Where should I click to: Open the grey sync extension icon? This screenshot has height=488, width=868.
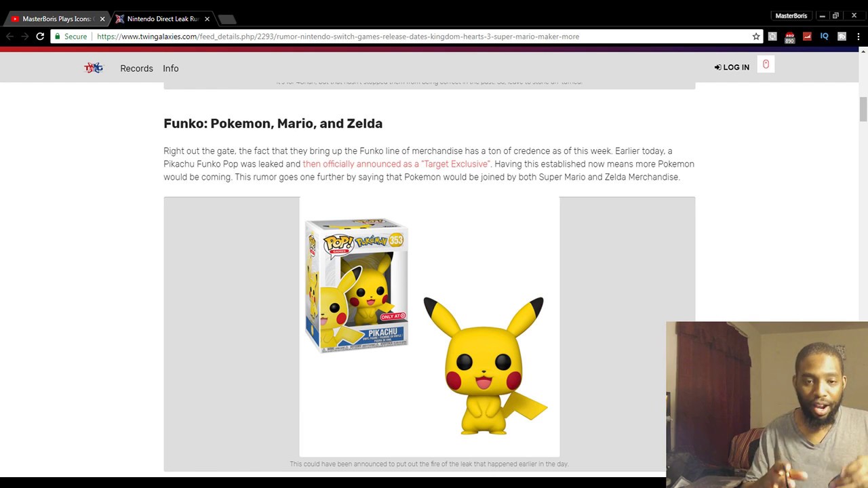(772, 37)
